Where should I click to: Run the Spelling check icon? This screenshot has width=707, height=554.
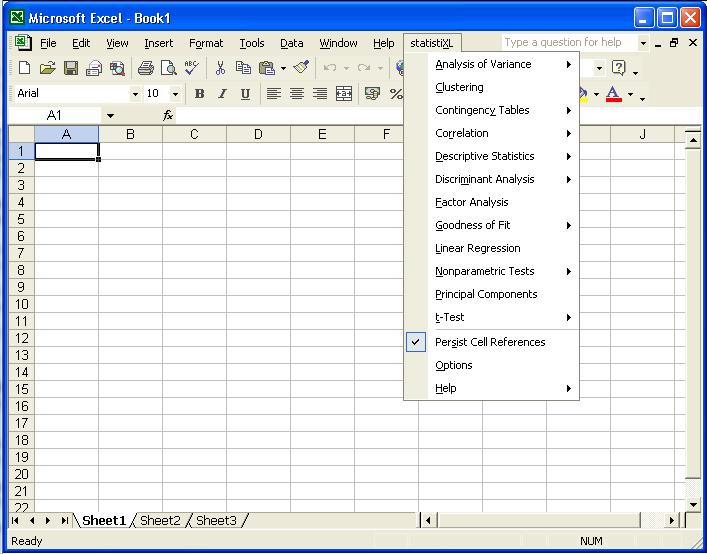pos(192,68)
